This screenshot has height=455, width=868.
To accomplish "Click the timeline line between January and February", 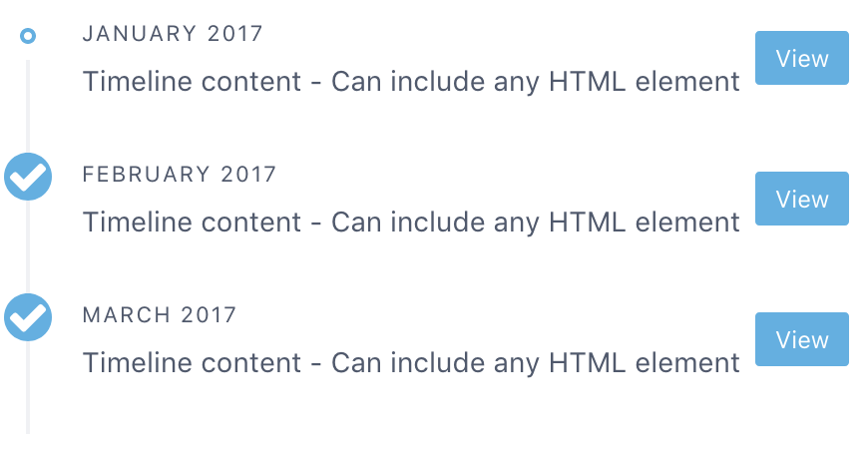I will [28, 105].
